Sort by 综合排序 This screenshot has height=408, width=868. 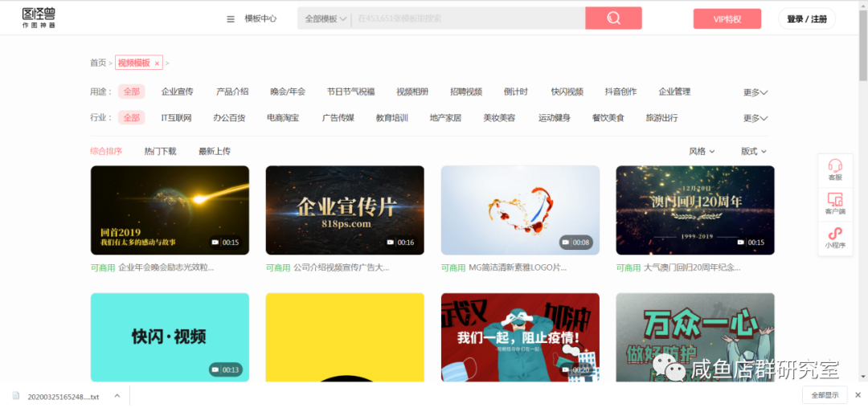coord(106,151)
